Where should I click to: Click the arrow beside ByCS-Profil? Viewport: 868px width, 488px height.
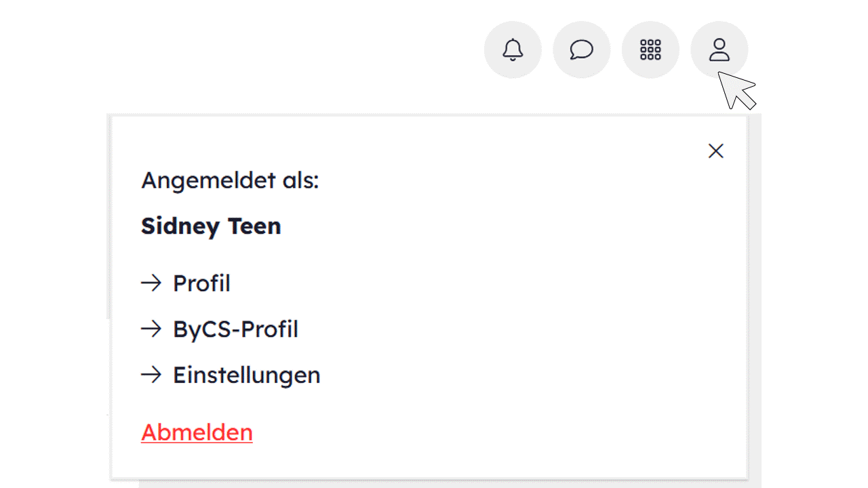click(x=151, y=329)
